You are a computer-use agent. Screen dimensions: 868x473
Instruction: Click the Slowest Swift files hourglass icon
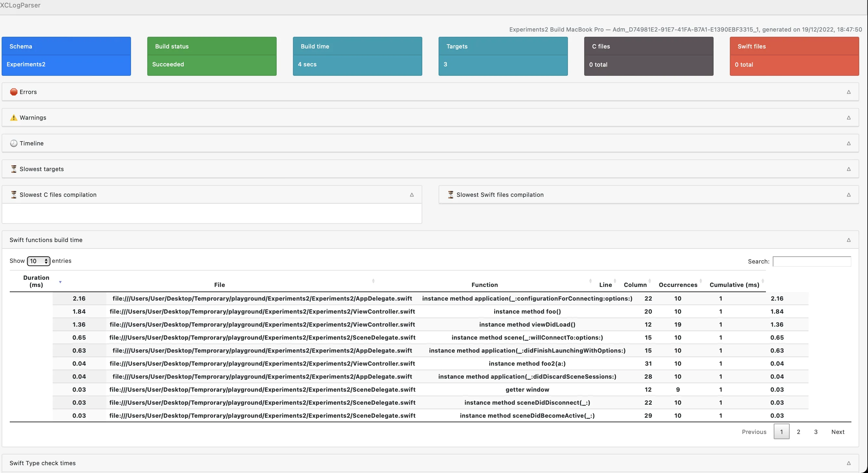point(451,195)
